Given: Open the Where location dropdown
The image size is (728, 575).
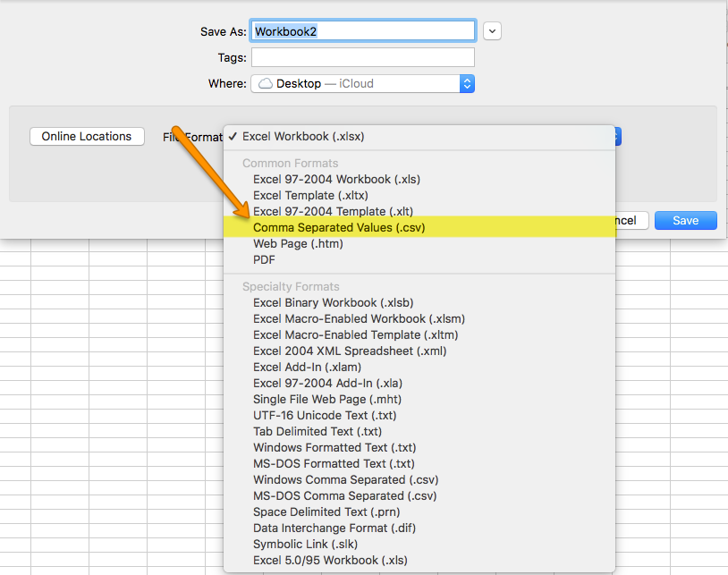Looking at the screenshot, I should 362,83.
